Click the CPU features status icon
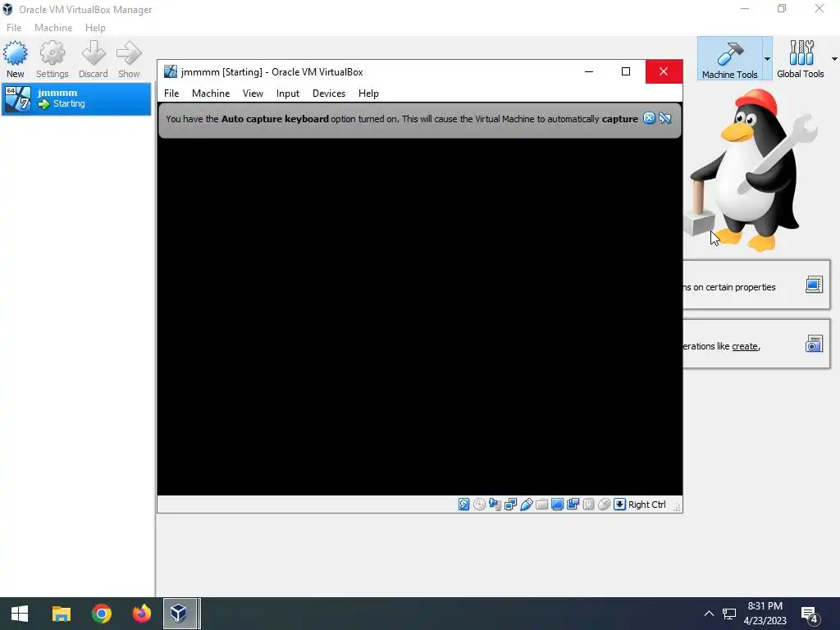 pos(588,504)
